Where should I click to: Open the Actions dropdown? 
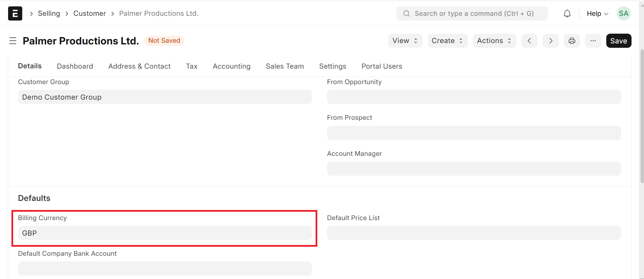coord(494,41)
